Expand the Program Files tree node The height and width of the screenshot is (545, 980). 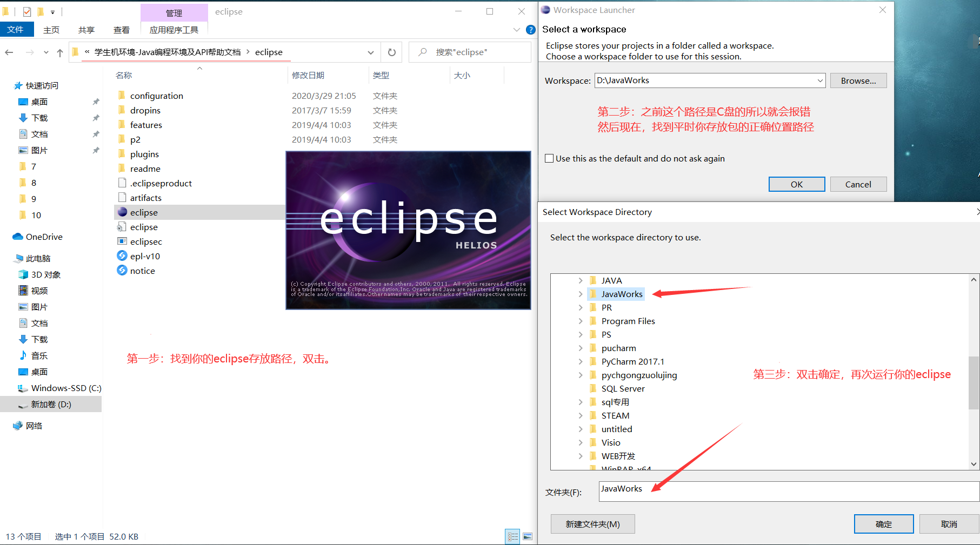pos(581,321)
